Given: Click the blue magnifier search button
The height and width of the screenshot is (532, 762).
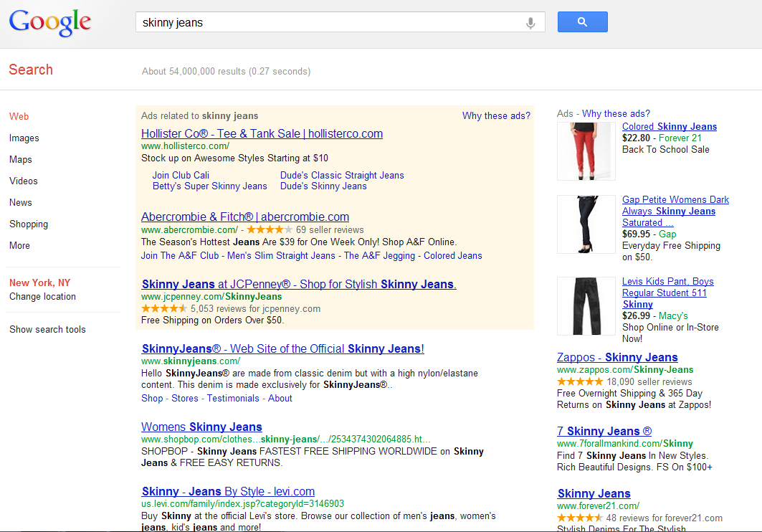Looking at the screenshot, I should coord(582,22).
